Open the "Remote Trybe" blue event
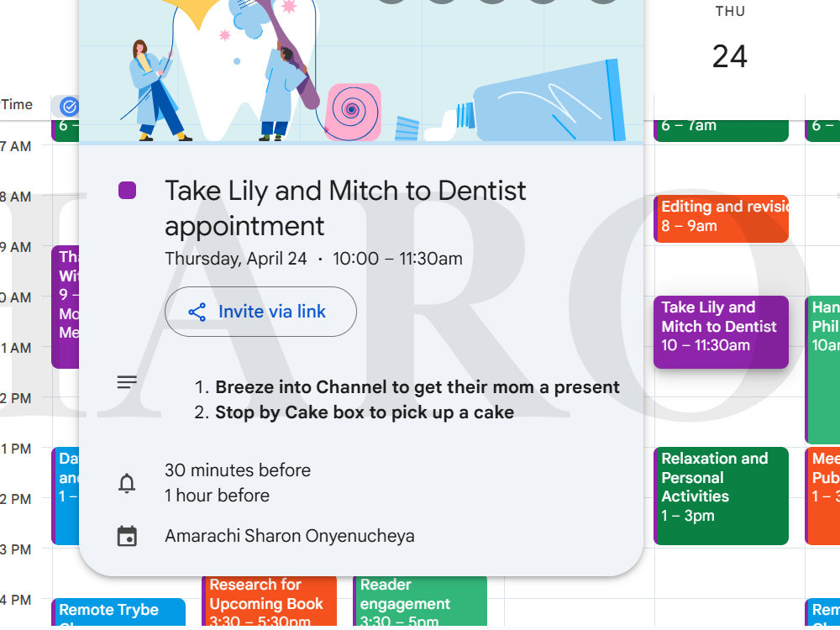The width and height of the screenshot is (840, 630). pyautogui.click(x=118, y=612)
